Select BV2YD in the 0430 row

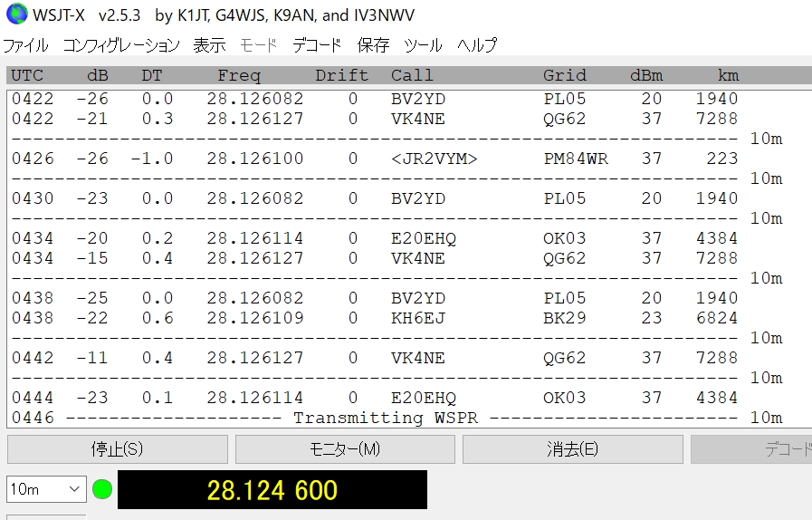coord(418,198)
